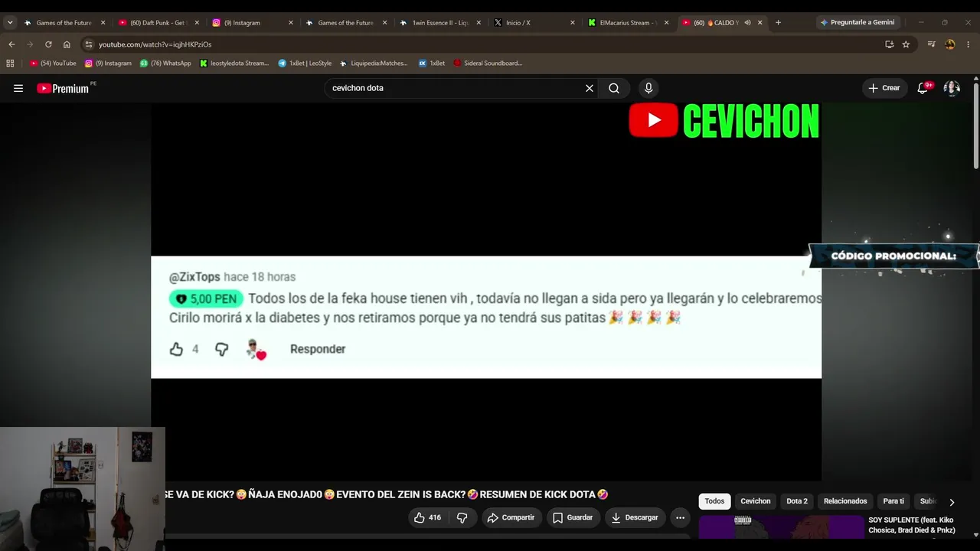Open the Chrome three-dot menu
The width and height of the screenshot is (980, 551).
969,44
